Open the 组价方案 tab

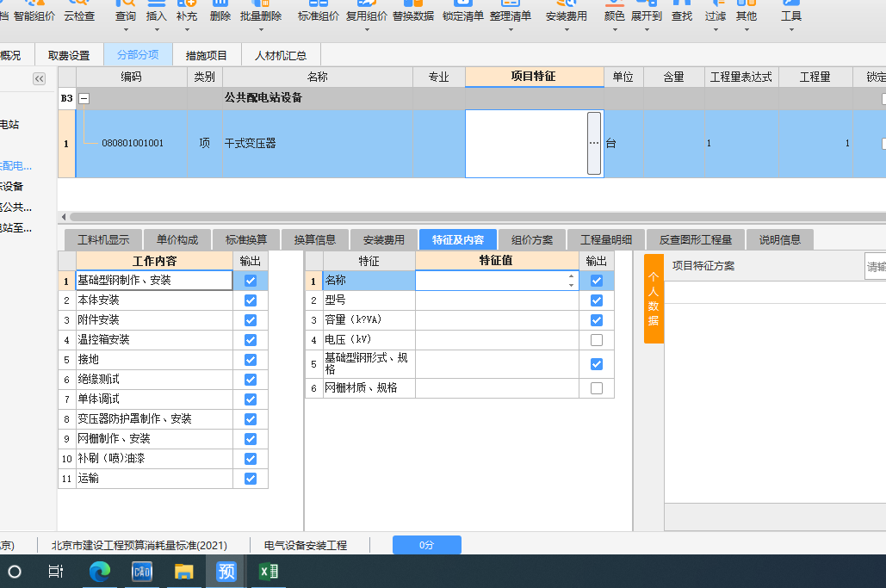coord(532,240)
